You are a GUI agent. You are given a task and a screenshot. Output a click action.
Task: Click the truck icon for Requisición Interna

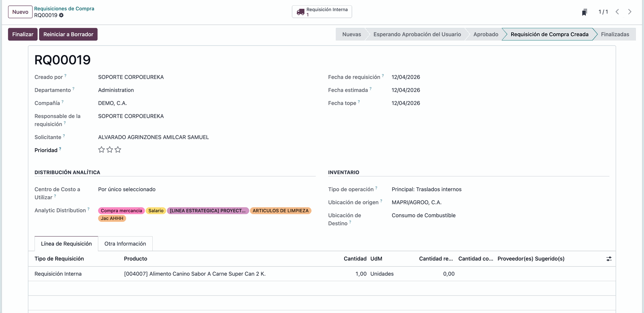[x=300, y=12]
